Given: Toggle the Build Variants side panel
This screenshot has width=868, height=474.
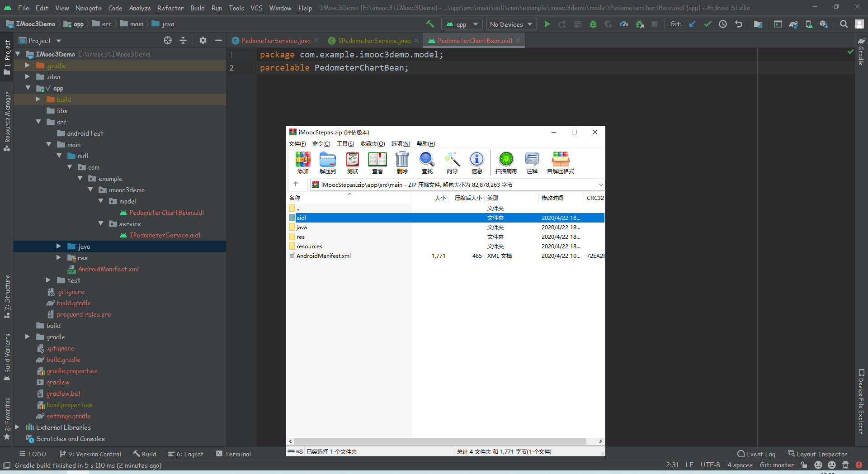Looking at the screenshot, I should (7, 357).
